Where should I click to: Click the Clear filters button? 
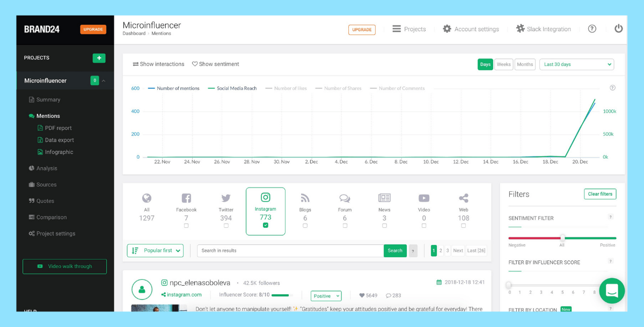click(x=600, y=194)
